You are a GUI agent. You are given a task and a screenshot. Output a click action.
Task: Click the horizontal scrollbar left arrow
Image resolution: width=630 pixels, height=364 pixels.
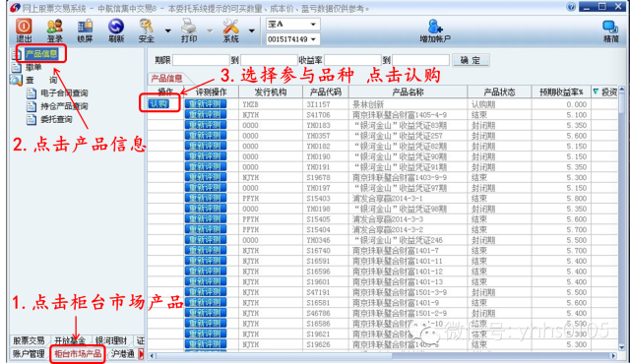[x=152, y=355]
